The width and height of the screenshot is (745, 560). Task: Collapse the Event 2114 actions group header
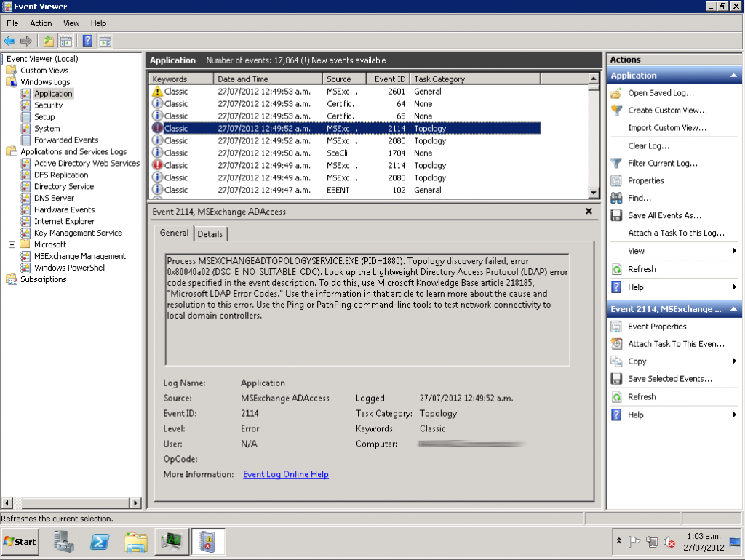point(734,309)
